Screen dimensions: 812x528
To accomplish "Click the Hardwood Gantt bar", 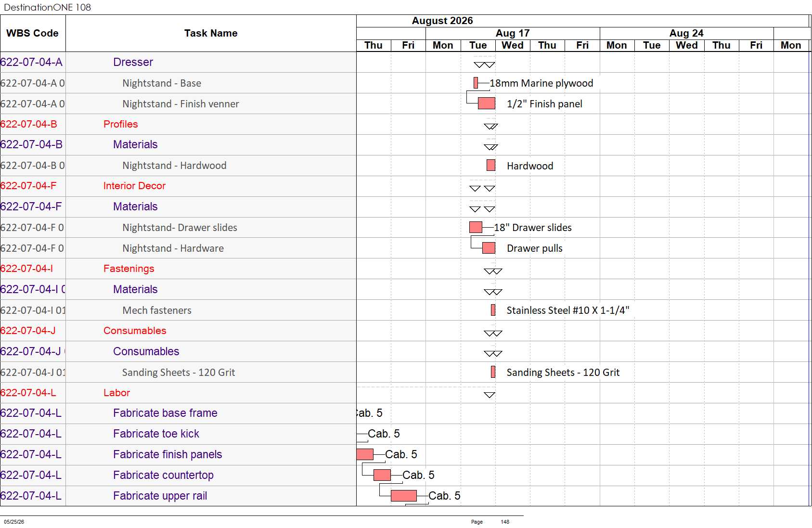I will (491, 165).
